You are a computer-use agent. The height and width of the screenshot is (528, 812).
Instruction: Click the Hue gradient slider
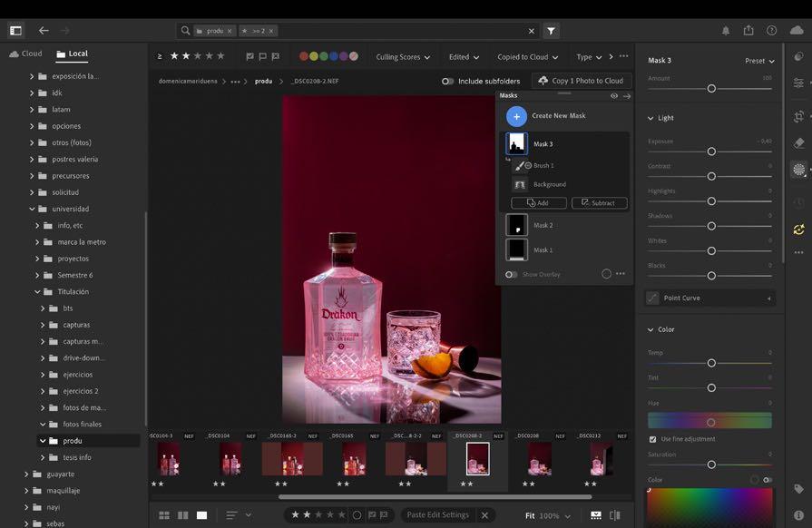[x=709, y=421]
